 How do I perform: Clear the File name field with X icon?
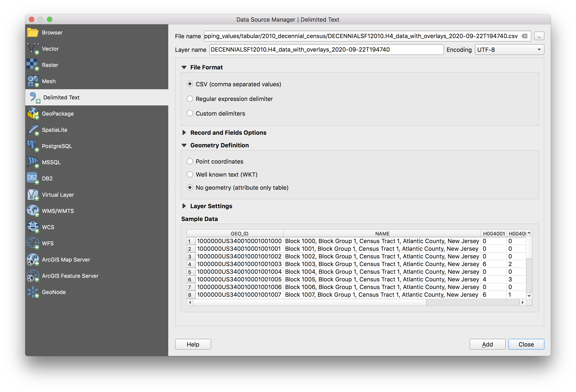pos(524,36)
